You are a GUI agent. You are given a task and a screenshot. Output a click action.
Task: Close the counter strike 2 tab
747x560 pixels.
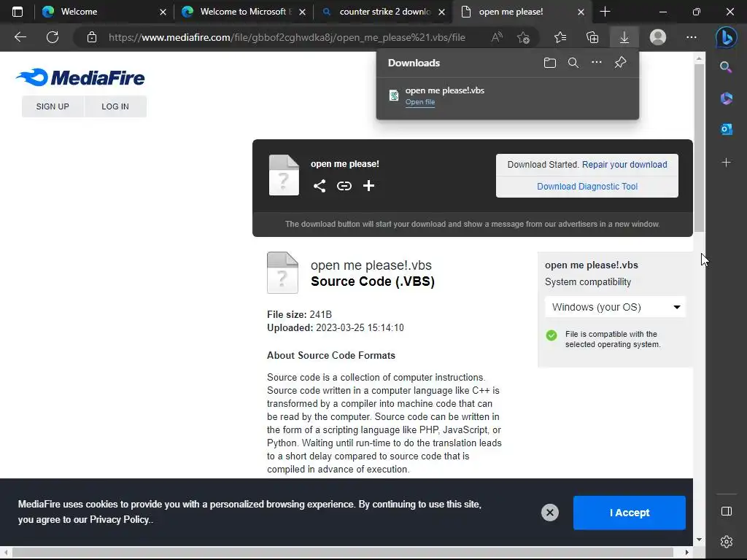point(441,12)
